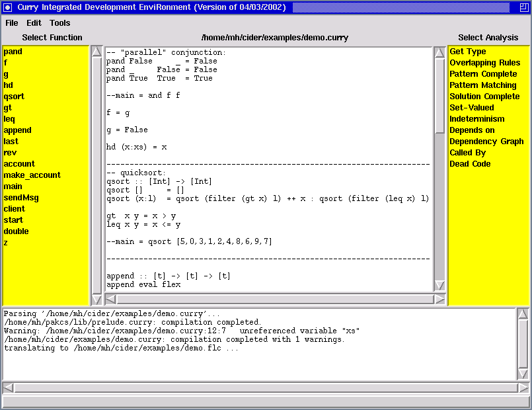Open the File menu
The width and height of the screenshot is (532, 410).
coord(11,22)
